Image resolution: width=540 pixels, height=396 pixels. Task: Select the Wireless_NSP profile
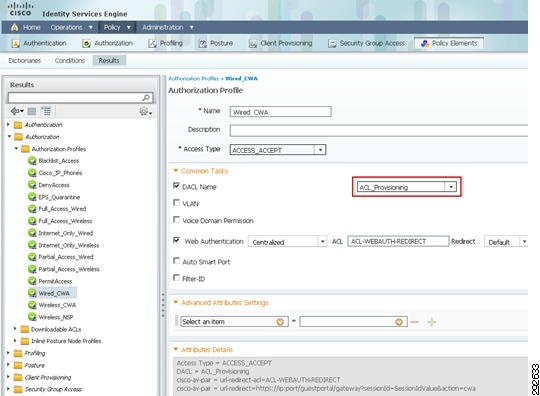coord(56,317)
